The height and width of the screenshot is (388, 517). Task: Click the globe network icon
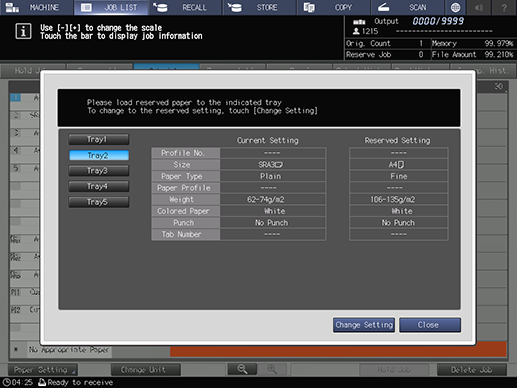(x=455, y=7)
